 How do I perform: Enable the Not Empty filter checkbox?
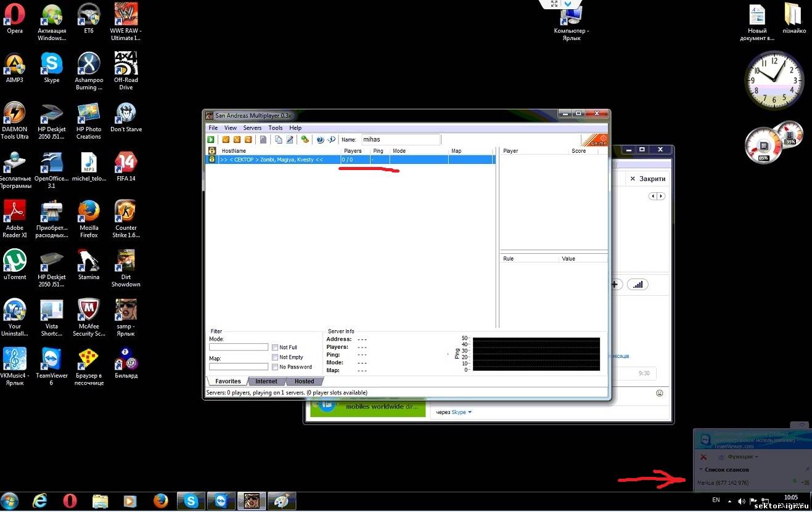tap(275, 357)
